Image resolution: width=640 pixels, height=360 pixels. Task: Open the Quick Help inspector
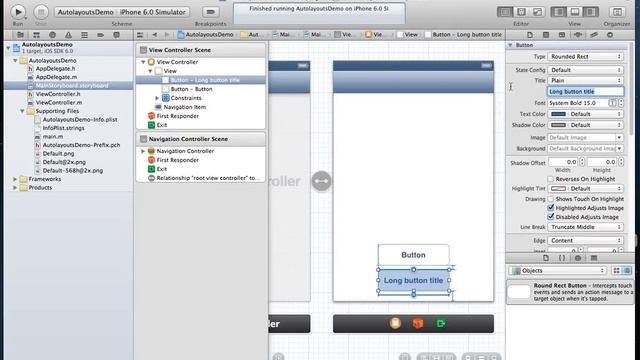click(546, 35)
